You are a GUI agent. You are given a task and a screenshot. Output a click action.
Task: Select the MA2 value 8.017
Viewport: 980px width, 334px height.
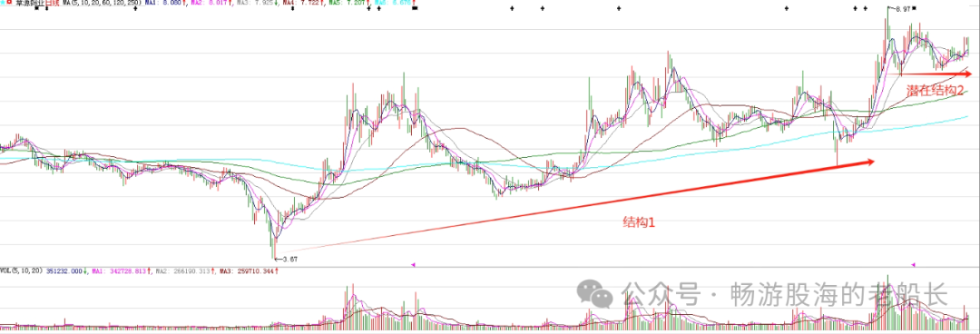coord(218,3)
